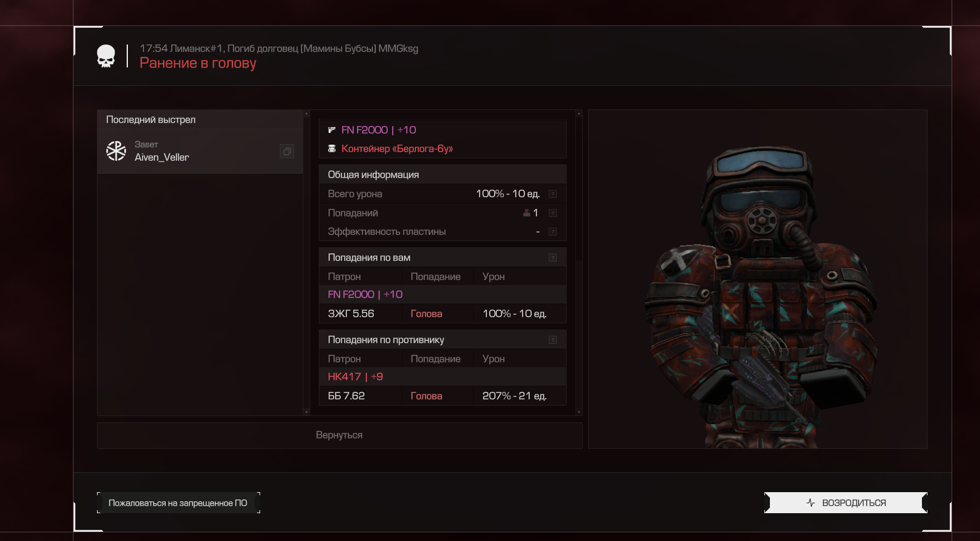The width and height of the screenshot is (980, 541).
Task: Click 100% - 10 ед. in the ЗЖГ 5.56 row
Action: tap(514, 313)
